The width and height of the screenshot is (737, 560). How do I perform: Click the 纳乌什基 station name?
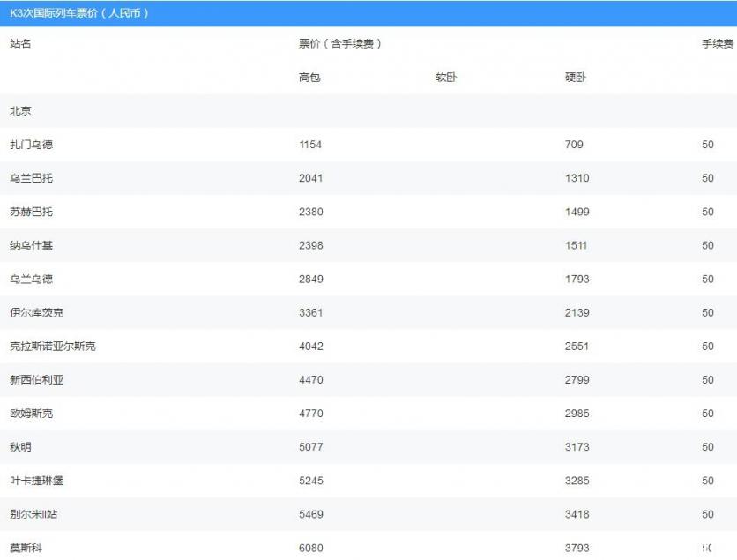[x=32, y=245]
